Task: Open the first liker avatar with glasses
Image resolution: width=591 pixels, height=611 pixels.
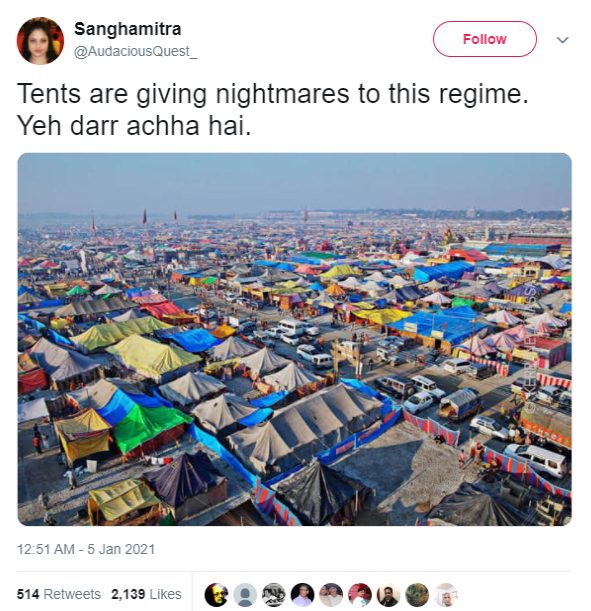Action: pyautogui.click(x=216, y=595)
